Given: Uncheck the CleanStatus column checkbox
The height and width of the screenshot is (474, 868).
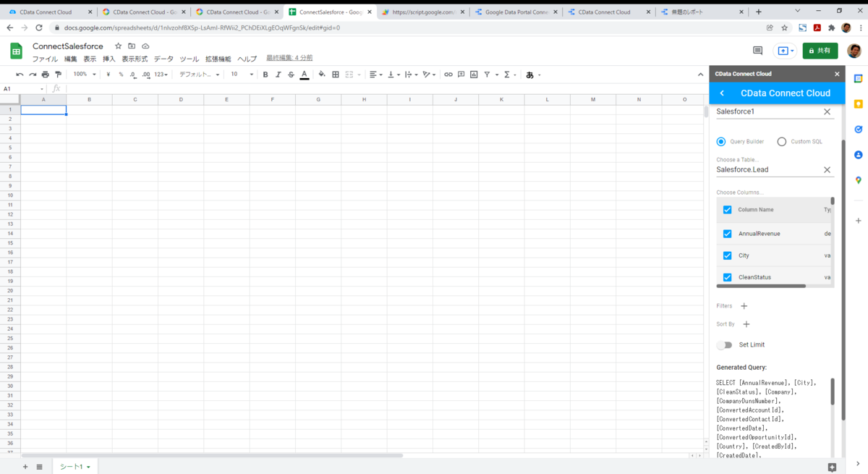Looking at the screenshot, I should point(727,277).
